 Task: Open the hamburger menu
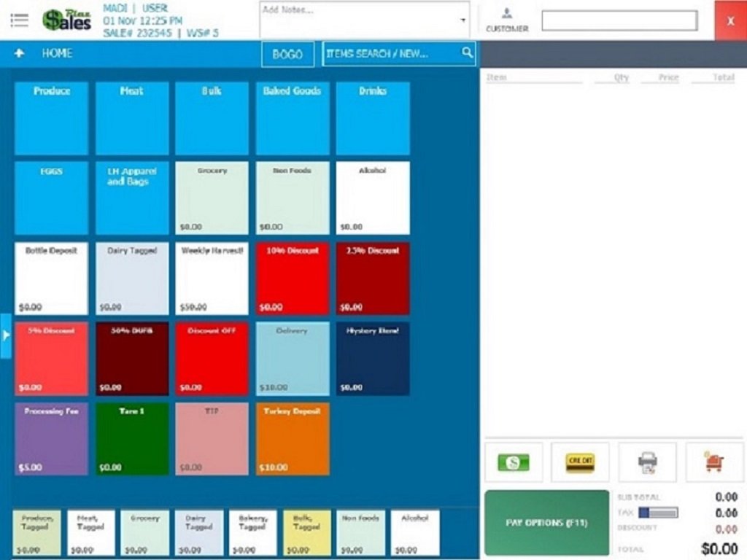[x=19, y=20]
